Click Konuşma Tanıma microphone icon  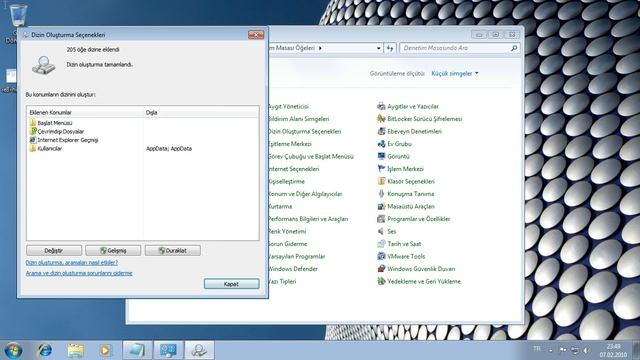tap(381, 194)
